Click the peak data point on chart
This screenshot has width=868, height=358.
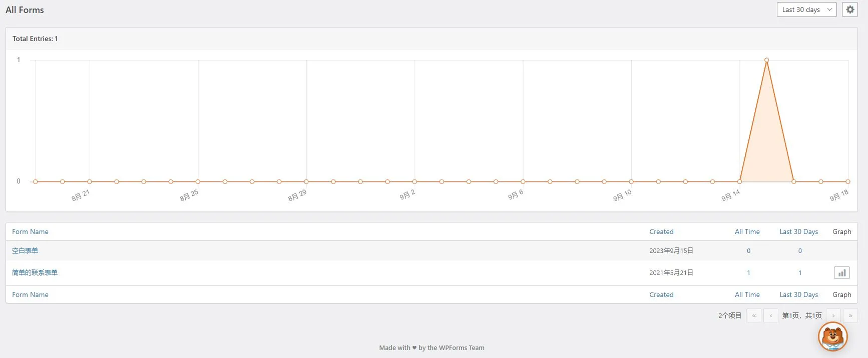click(x=766, y=60)
